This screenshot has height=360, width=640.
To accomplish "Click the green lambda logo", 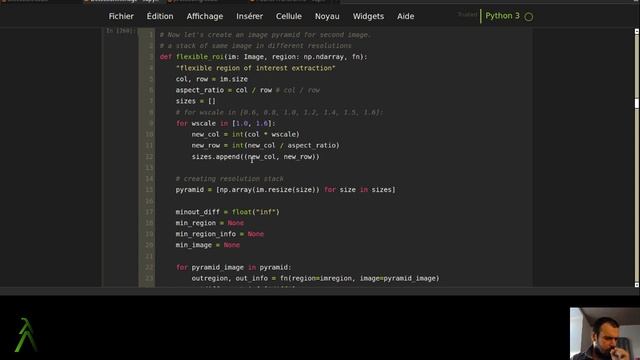I will coord(26,335).
